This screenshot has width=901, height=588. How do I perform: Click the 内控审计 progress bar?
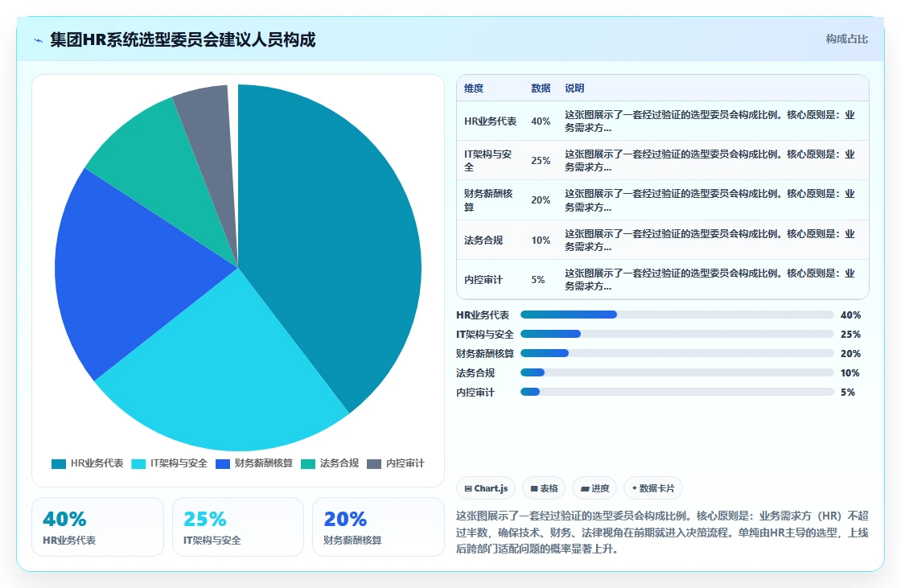(x=677, y=392)
